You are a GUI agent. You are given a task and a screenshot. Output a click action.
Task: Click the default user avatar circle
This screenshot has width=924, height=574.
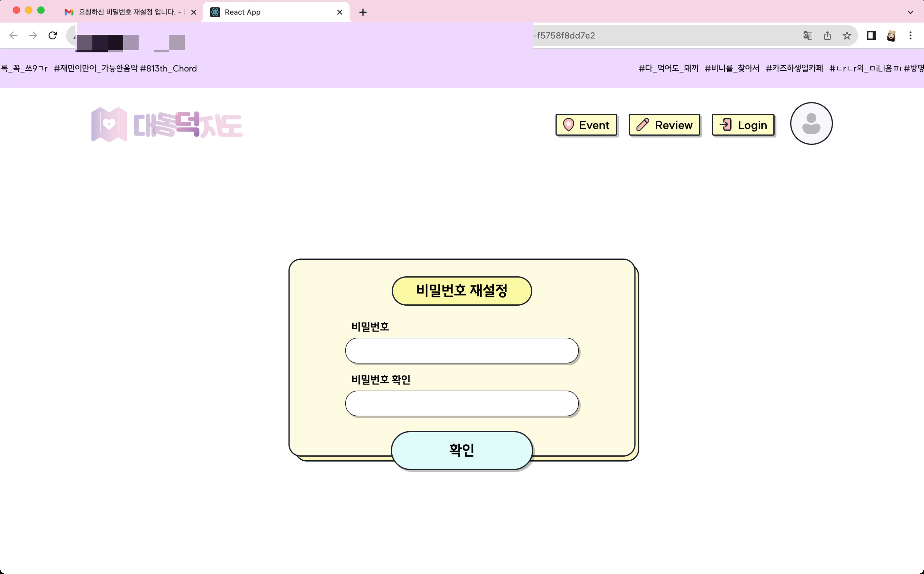click(811, 123)
